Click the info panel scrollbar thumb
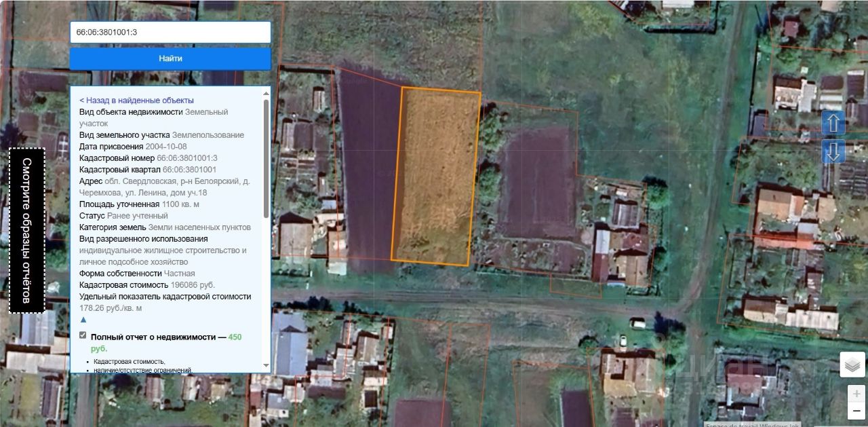The height and width of the screenshot is (427, 868). (x=266, y=160)
